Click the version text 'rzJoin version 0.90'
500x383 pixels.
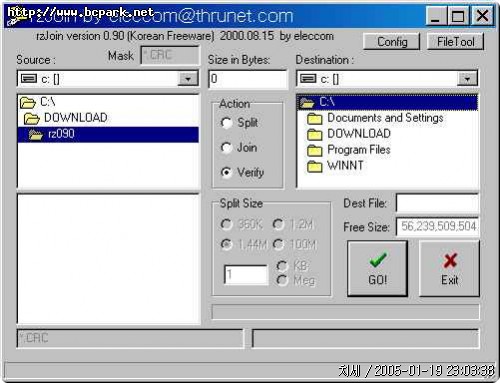coord(80,36)
